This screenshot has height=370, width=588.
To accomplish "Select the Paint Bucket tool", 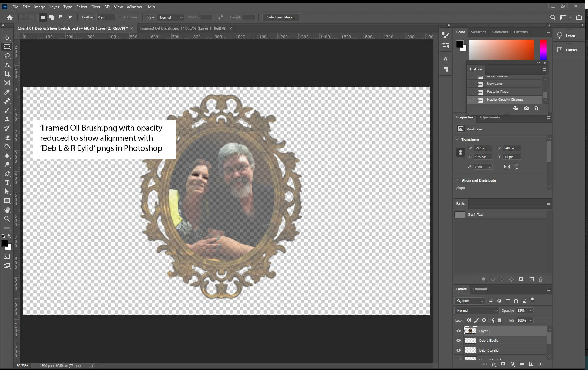I will pyautogui.click(x=7, y=146).
